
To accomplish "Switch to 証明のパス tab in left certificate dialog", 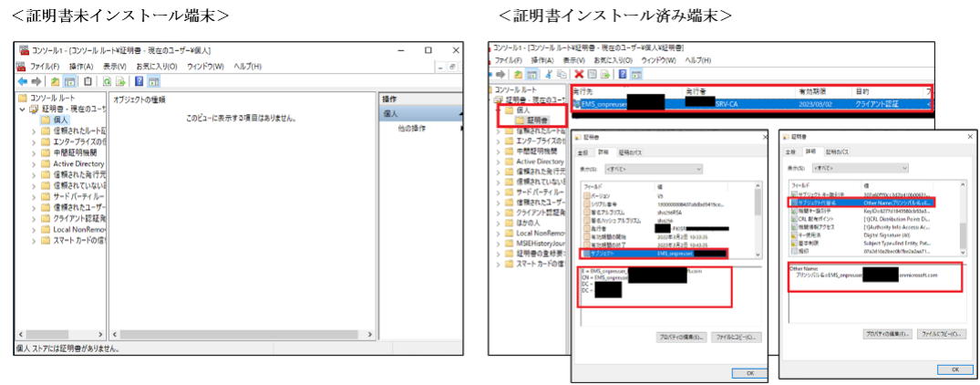I will (630, 151).
